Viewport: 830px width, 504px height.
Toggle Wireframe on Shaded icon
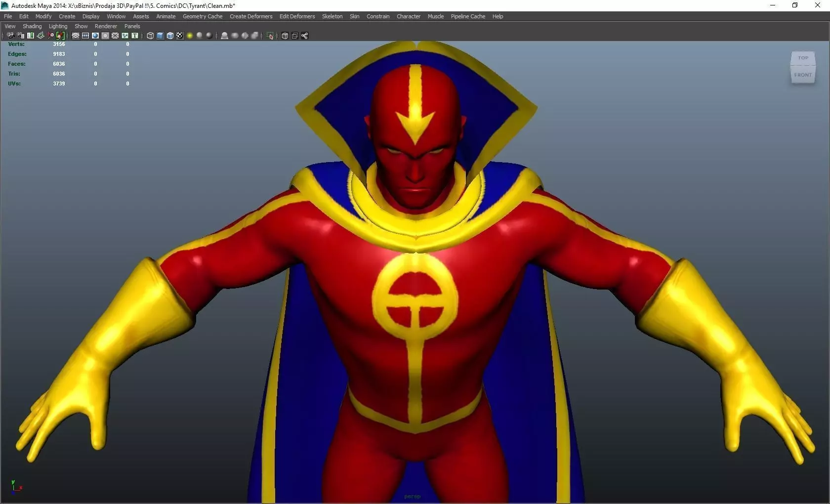coord(170,36)
